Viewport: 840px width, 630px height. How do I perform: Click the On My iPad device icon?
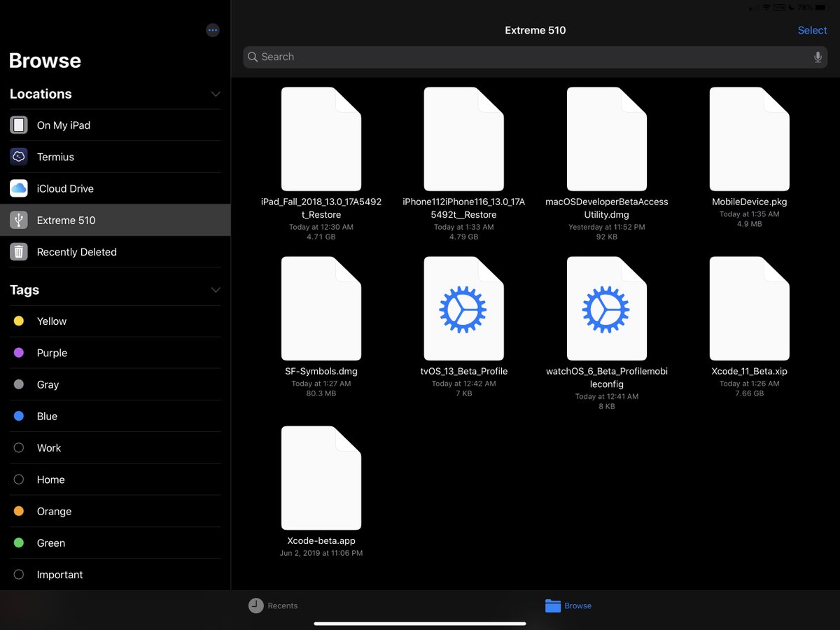tap(19, 125)
